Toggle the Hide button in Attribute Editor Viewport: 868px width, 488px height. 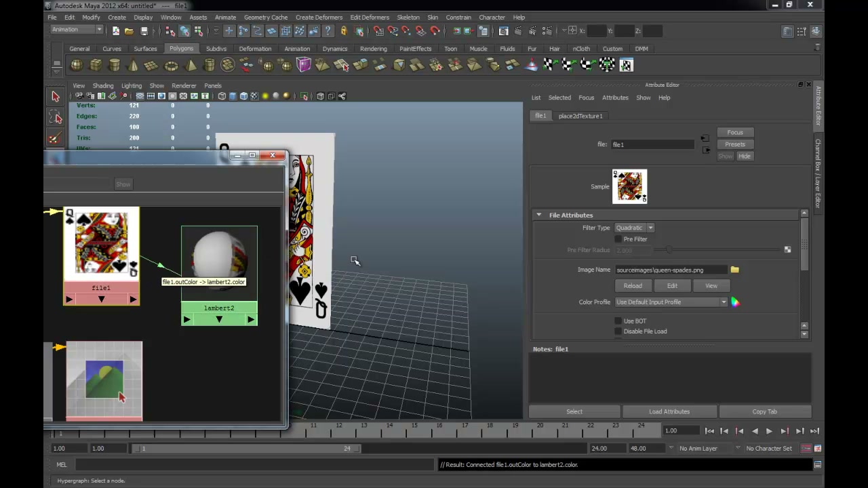(745, 157)
